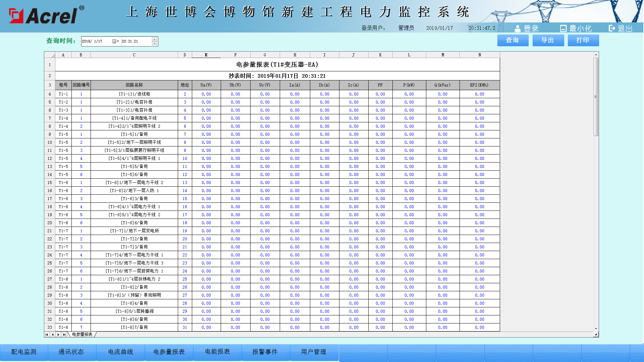Go to previous sheet navigation arrow
The width and height of the screenshot is (644, 362).
[x=53, y=335]
